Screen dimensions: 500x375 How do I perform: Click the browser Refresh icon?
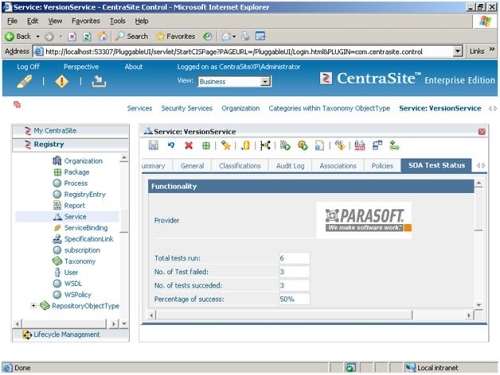[x=87, y=36]
